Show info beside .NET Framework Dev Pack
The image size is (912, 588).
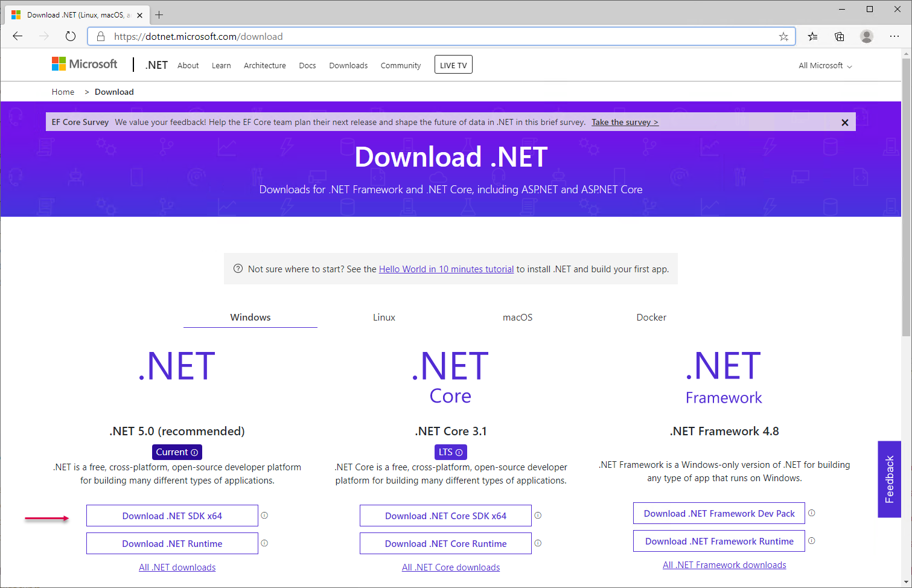coord(812,513)
